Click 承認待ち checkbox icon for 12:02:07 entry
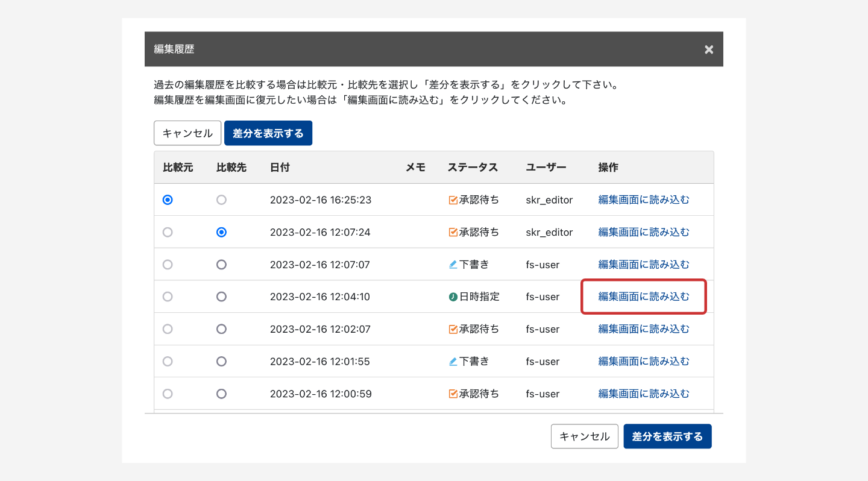 (453, 329)
